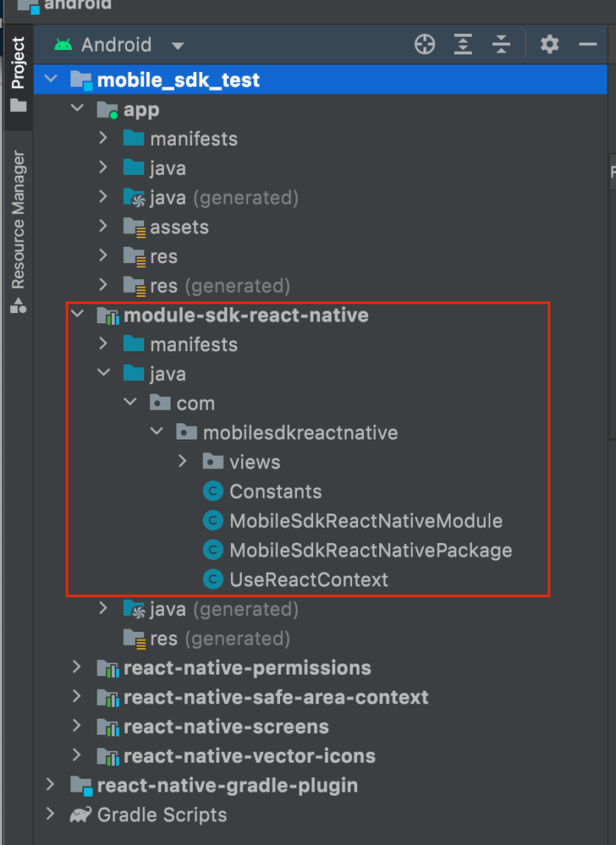Expand the react-native-permissions module

click(x=78, y=668)
